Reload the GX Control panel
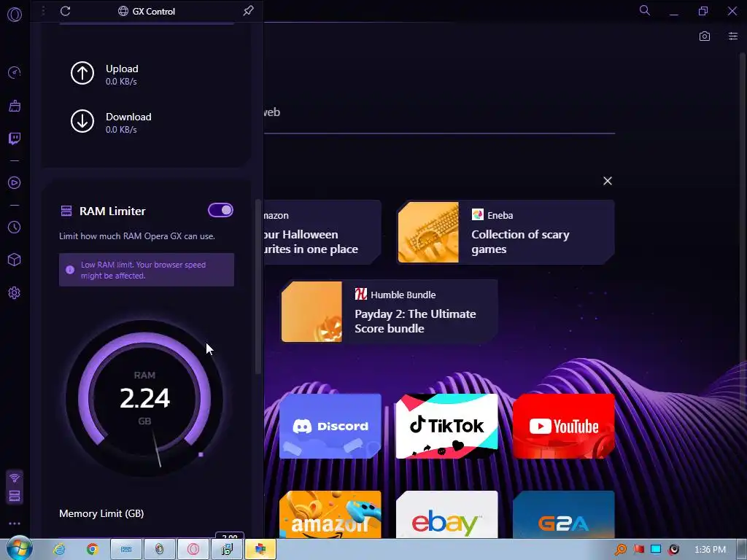Image resolution: width=747 pixels, height=560 pixels. point(65,11)
